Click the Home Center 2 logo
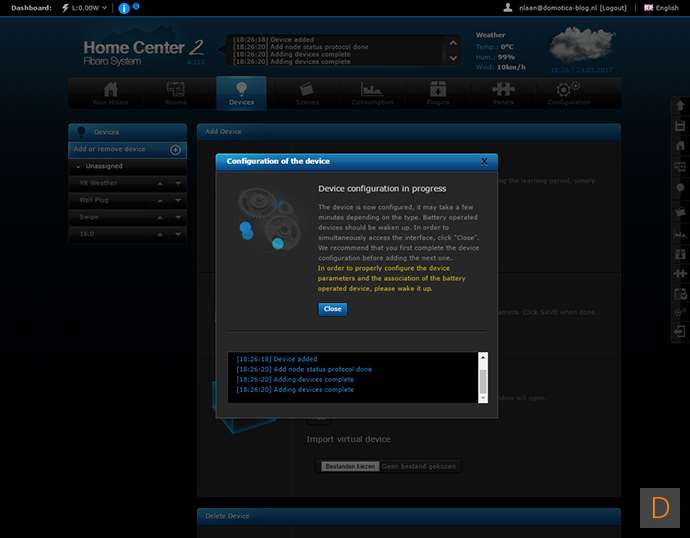This screenshot has height=538, width=690. tap(143, 52)
